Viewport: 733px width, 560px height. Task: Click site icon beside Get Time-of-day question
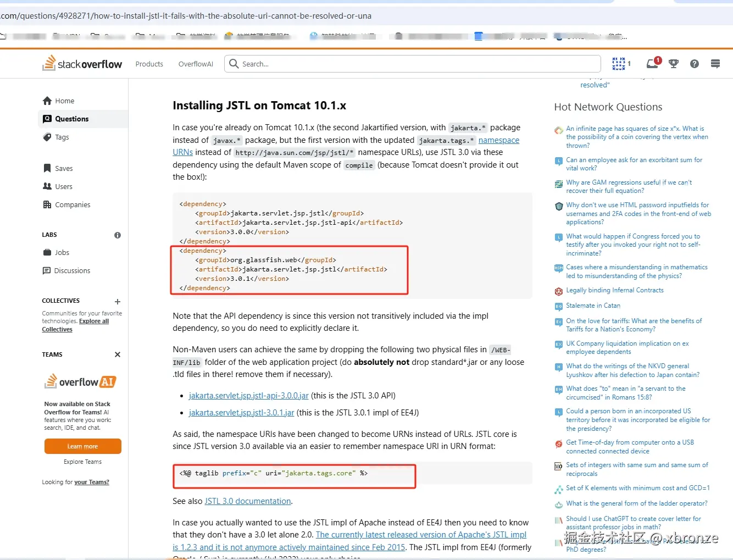click(558, 443)
